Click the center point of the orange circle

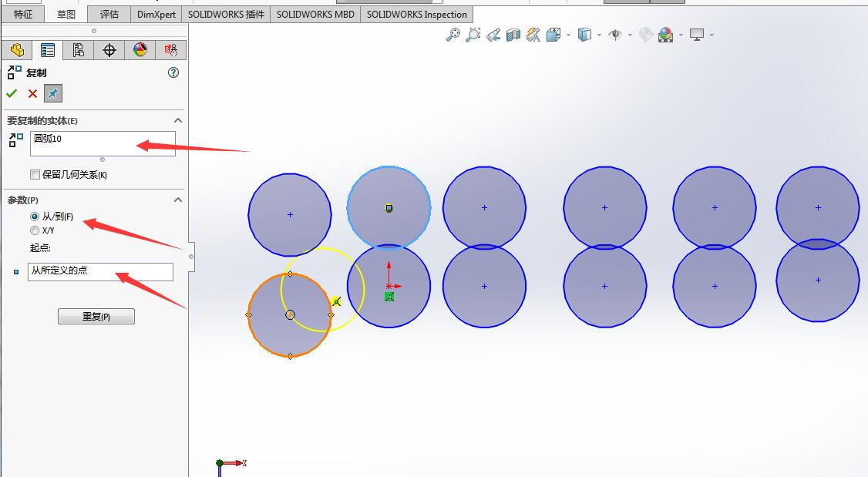290,315
